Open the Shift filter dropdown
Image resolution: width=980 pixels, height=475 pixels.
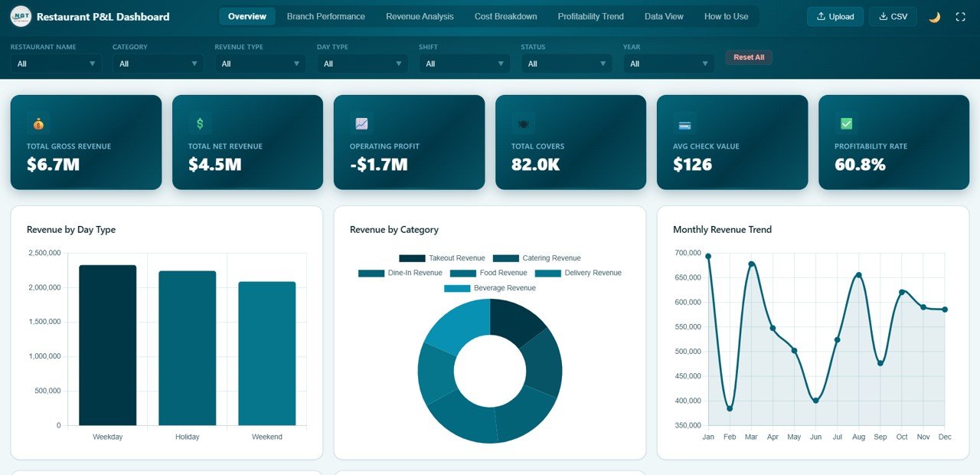[463, 64]
